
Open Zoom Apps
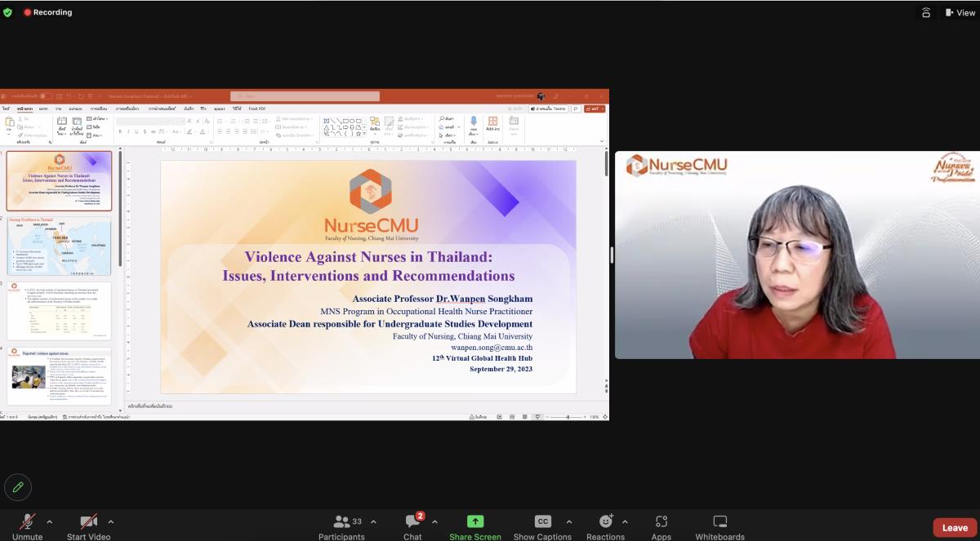click(661, 526)
